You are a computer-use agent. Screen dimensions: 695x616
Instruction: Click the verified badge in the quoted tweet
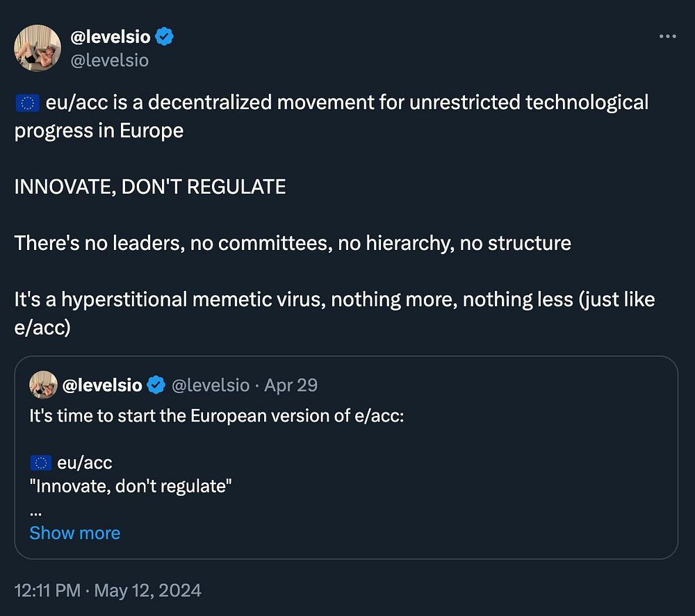[156, 385]
